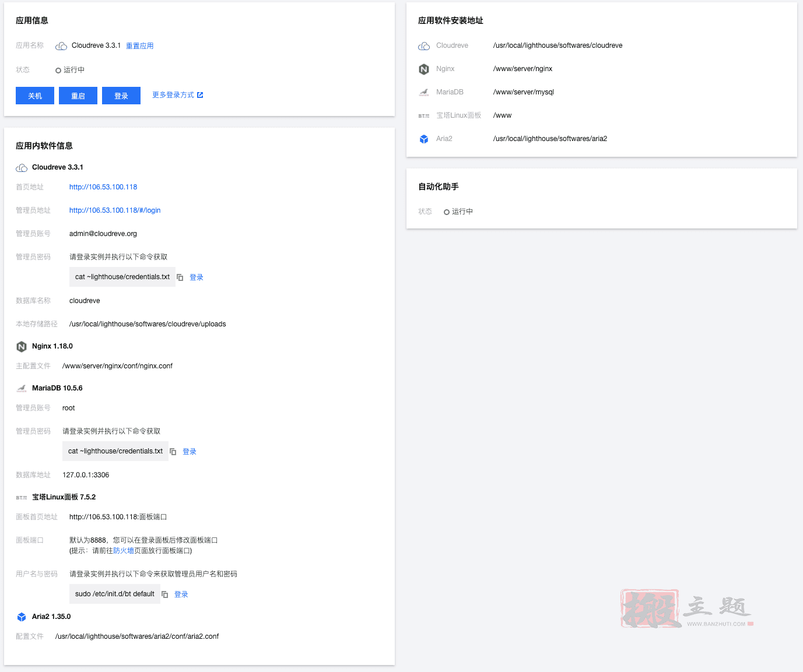This screenshot has width=803, height=672.
Task: Click MariaDB icon beside MariaDB 10.5.6 heading
Action: pos(22,388)
